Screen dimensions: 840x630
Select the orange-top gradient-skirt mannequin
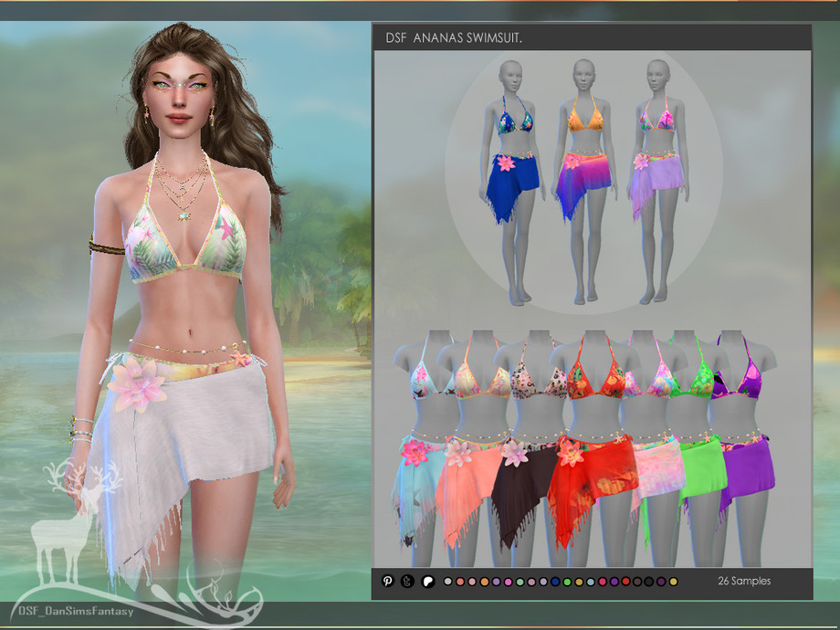click(x=584, y=181)
